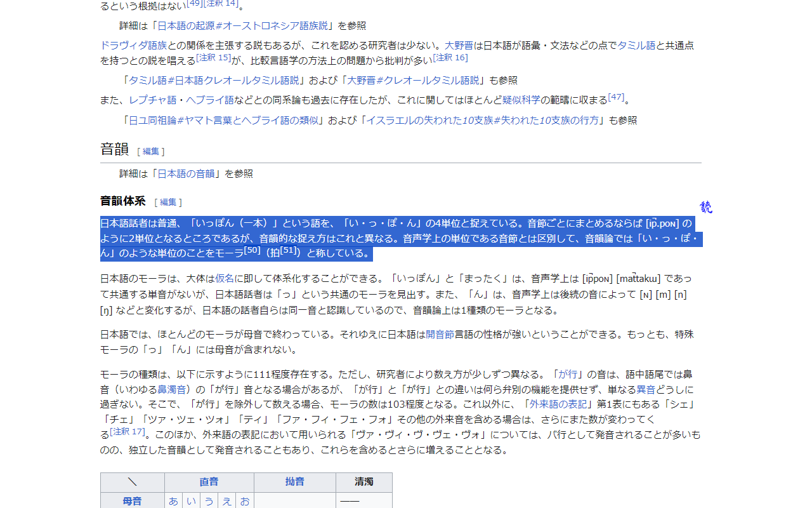The image size is (812, 508).
Task: Open the 鼻濁音 link
Action: 172,389
